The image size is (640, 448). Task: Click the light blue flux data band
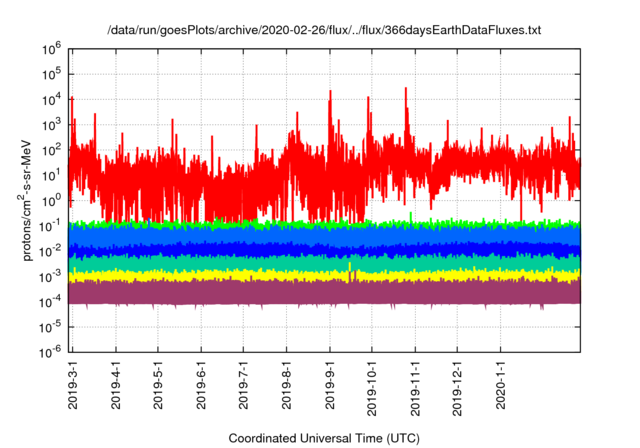[324, 235]
